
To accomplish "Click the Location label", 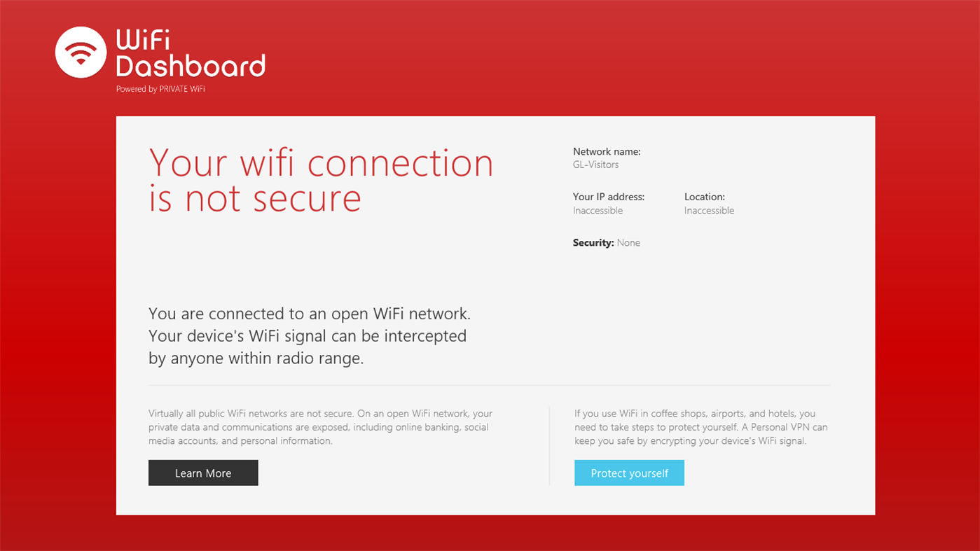I will click(705, 197).
